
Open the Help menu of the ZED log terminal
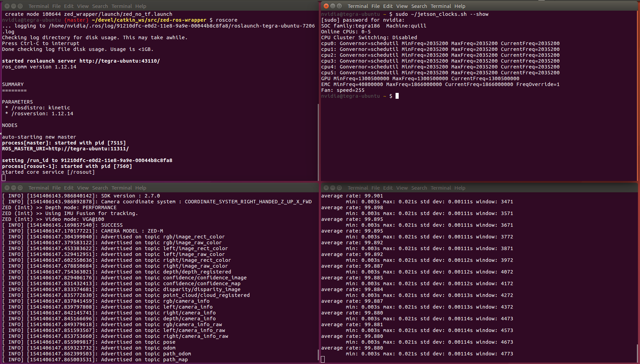click(x=140, y=188)
